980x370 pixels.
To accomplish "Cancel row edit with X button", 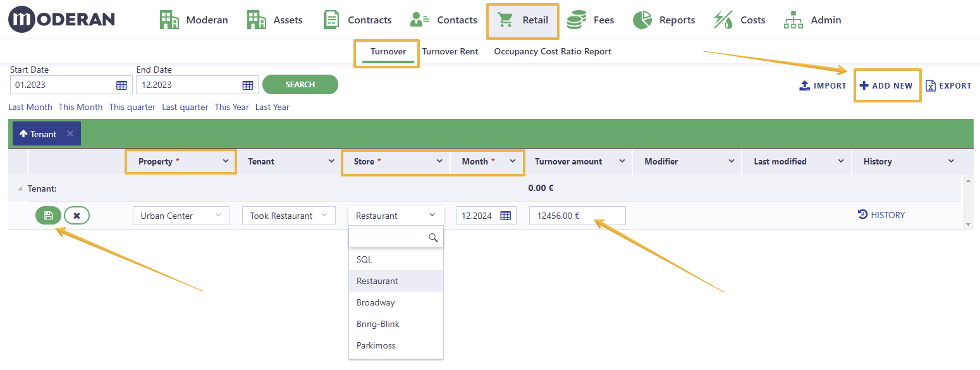I will pyautogui.click(x=77, y=216).
